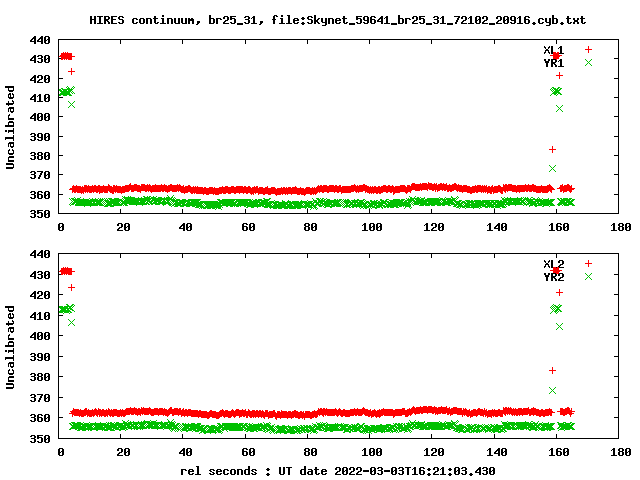Click the 20 x-axis tick in XL1 plot

[x=123, y=227]
